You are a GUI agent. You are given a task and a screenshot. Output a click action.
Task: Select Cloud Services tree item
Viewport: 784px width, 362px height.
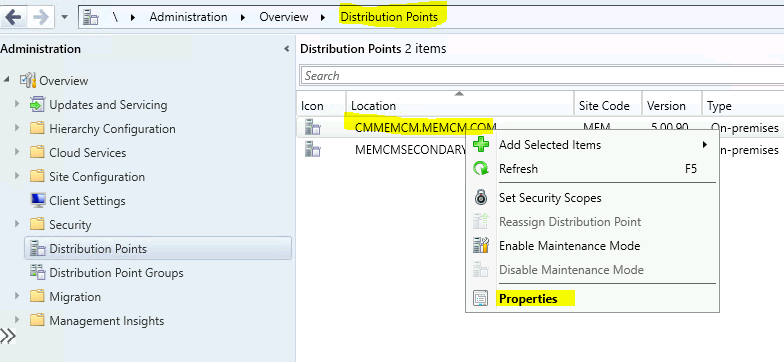[x=88, y=152]
